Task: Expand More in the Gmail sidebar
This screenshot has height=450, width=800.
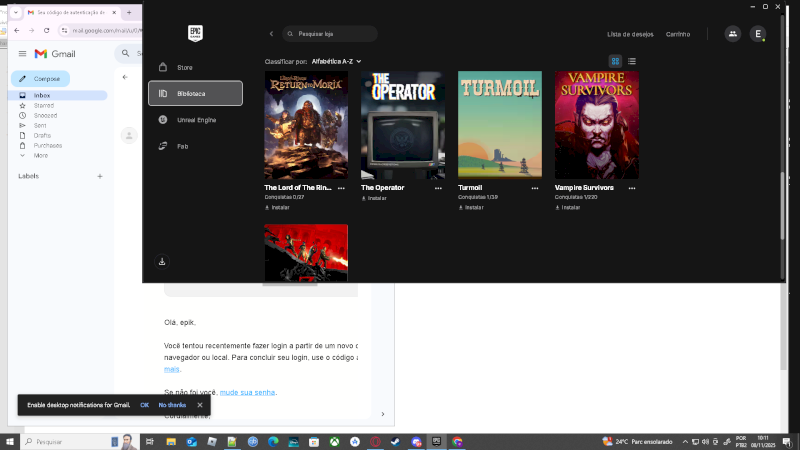Action: click(40, 156)
